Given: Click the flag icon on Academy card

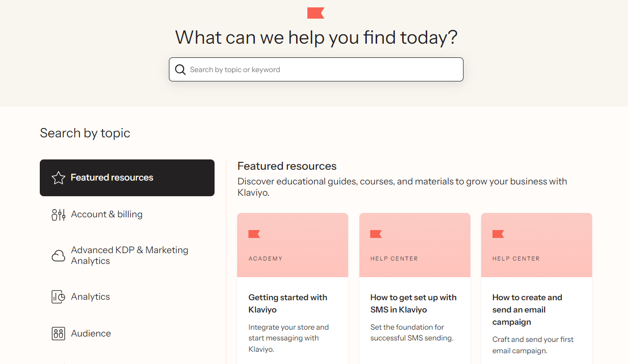Looking at the screenshot, I should (254, 234).
